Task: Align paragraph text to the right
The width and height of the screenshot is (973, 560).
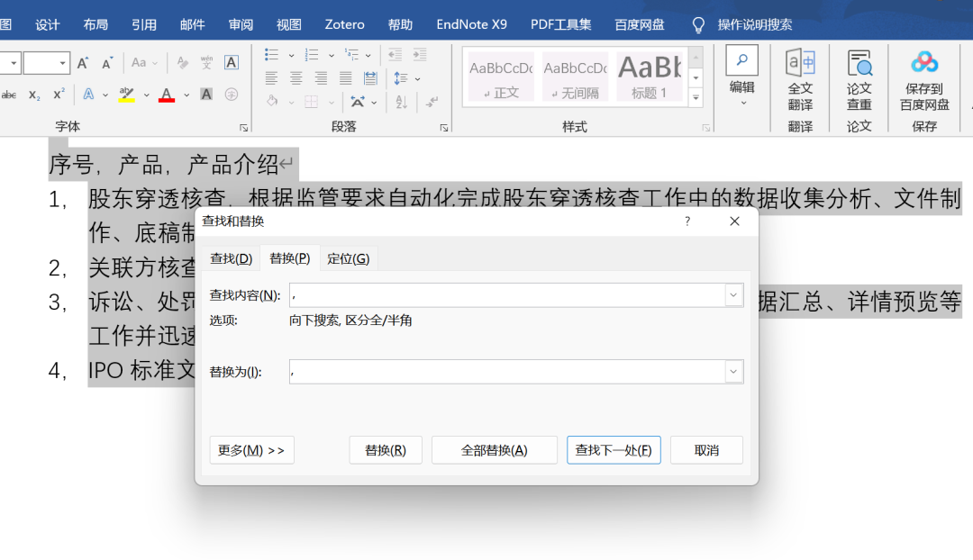Action: point(321,78)
